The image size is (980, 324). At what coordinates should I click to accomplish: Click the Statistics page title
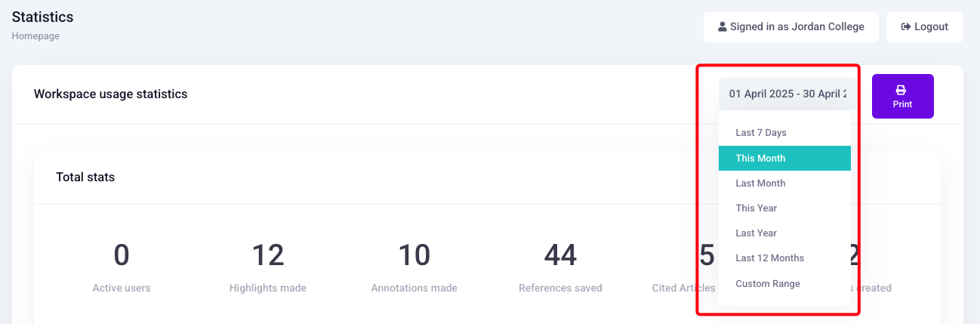(x=42, y=16)
